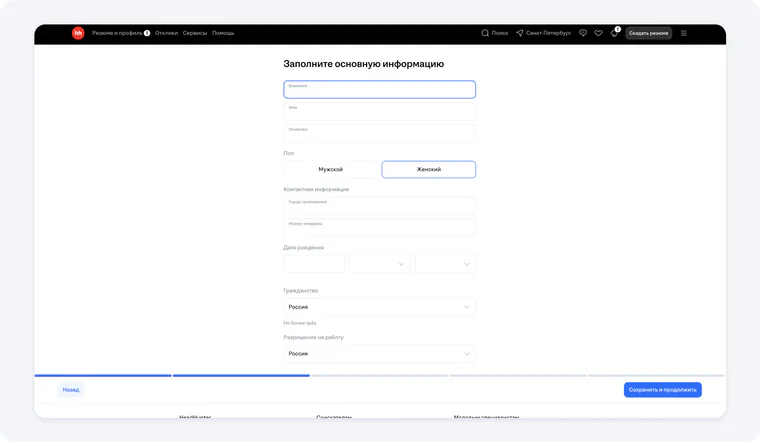Go to Отклики section
The image size is (760, 442).
[166, 33]
